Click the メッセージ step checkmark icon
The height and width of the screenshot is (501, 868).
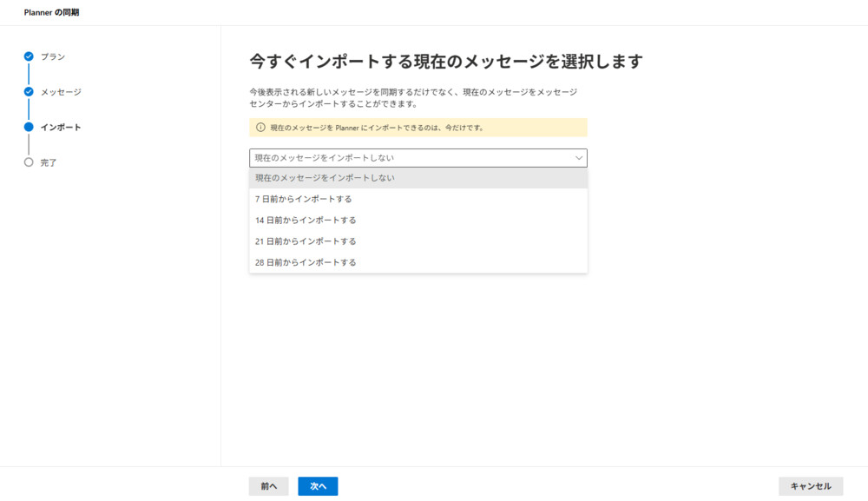pos(29,91)
